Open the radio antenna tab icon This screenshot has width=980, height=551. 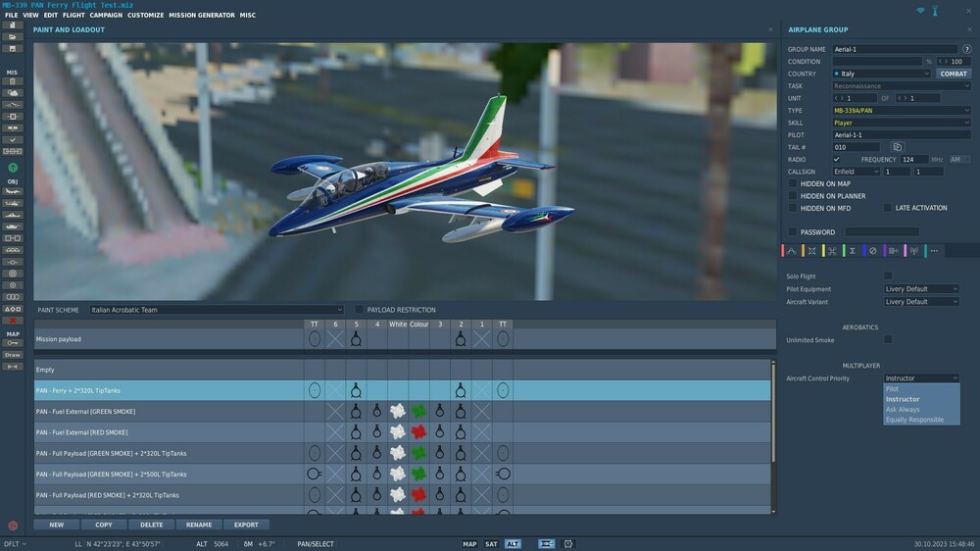click(913, 251)
